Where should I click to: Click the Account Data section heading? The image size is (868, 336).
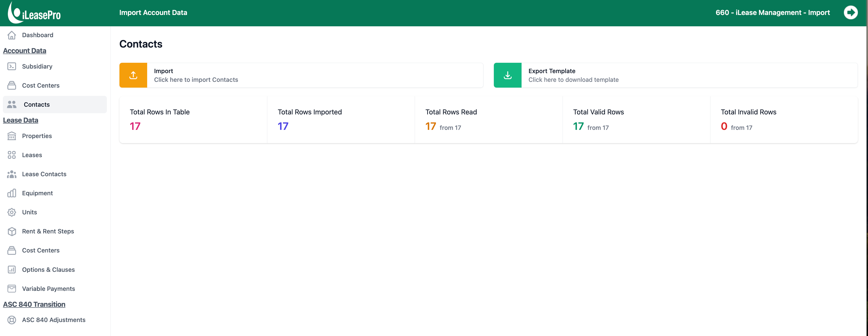click(25, 50)
